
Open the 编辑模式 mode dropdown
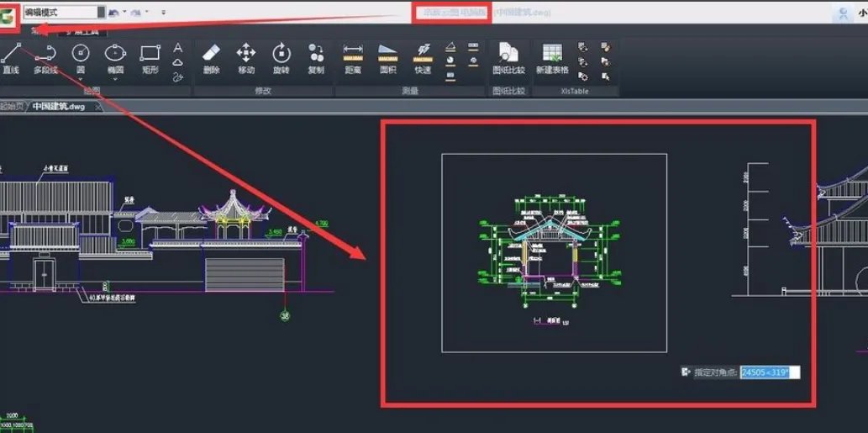[101, 13]
